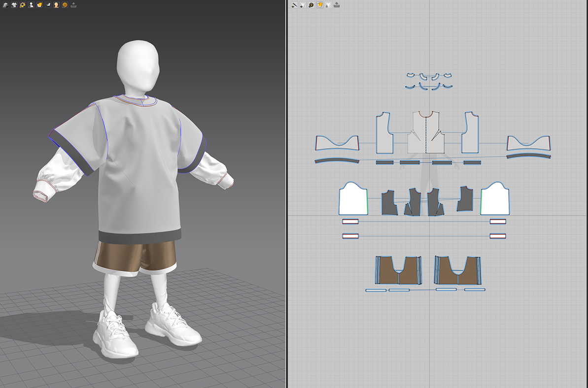Click the white t-shirt icon in 2D window toolbar
The height and width of the screenshot is (388, 588).
pyautogui.click(x=303, y=5)
